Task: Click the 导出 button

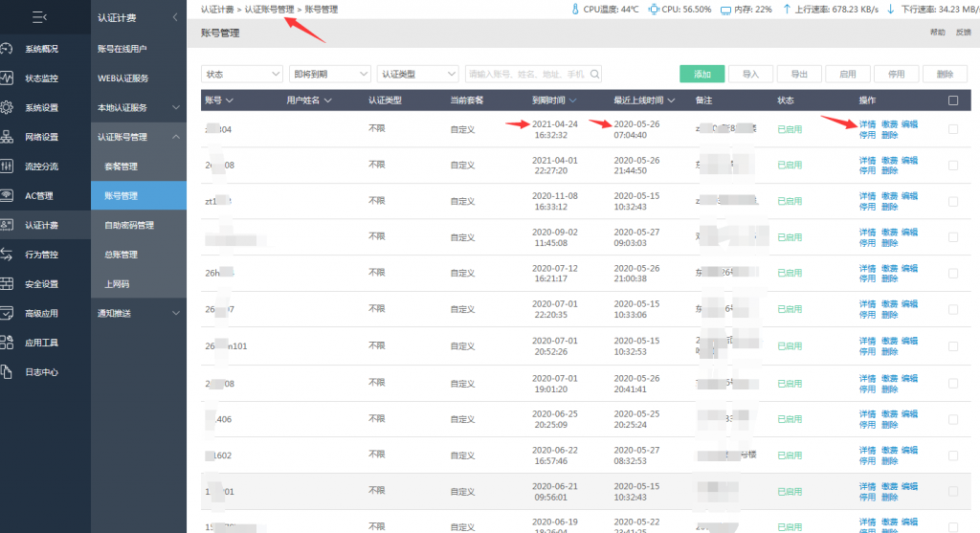Action: [799, 74]
